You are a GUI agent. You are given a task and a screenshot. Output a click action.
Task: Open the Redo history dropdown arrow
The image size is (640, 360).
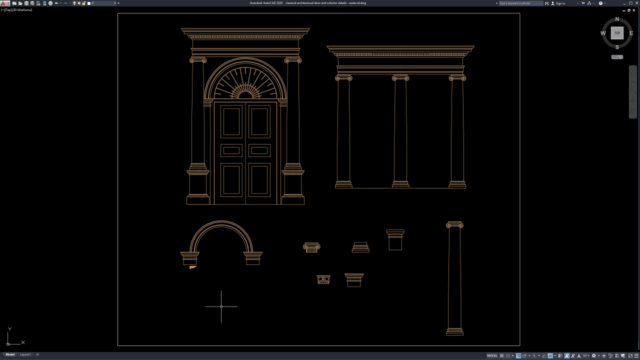70,3
